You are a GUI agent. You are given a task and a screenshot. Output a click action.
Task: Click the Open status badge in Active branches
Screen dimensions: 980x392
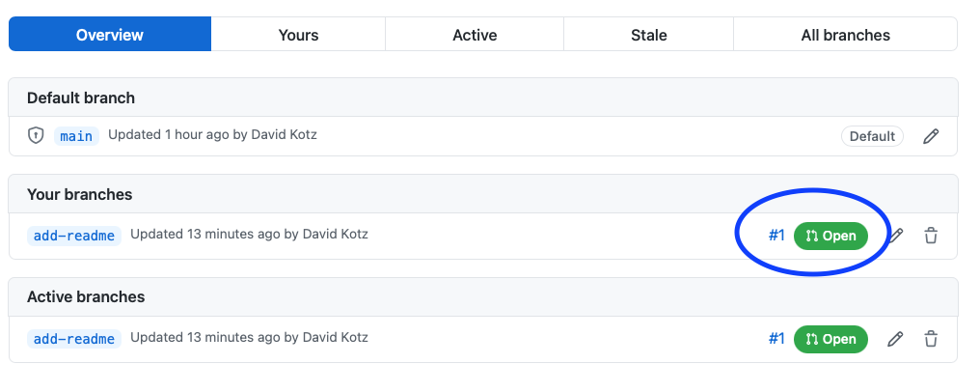pos(830,339)
